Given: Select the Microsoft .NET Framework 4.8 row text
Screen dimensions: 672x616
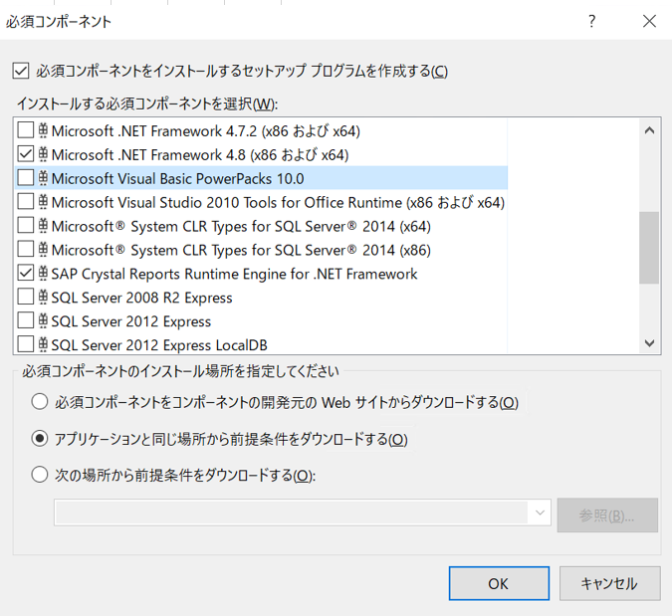Looking at the screenshot, I should pyautogui.click(x=200, y=155).
